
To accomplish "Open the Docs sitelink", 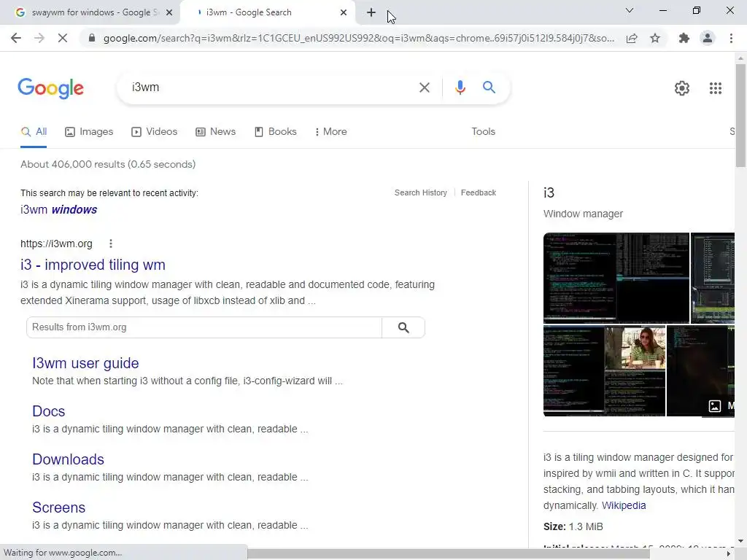I will pos(49,411).
